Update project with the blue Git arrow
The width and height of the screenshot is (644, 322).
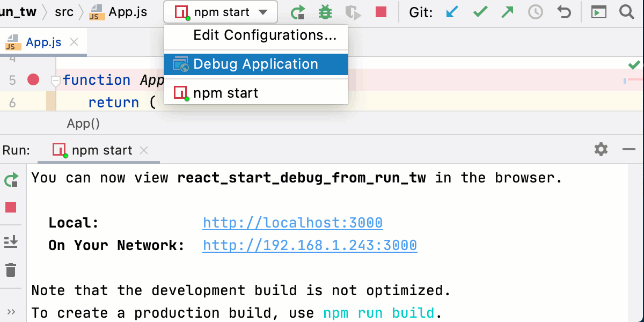coord(451,12)
